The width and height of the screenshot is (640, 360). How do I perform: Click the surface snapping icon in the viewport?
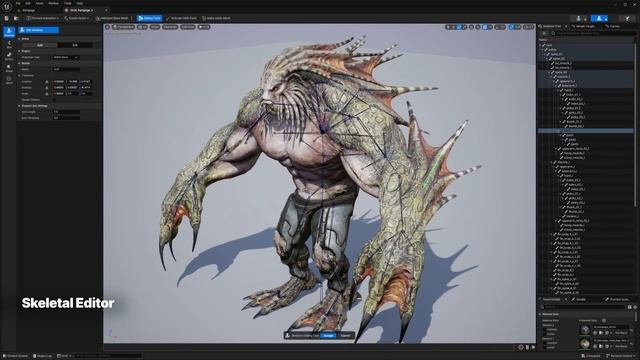click(478, 27)
